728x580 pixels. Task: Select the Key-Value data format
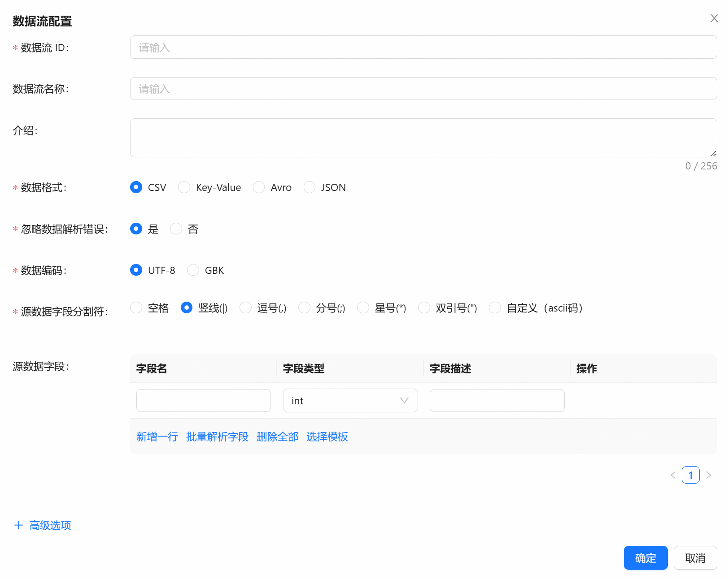[x=184, y=187]
